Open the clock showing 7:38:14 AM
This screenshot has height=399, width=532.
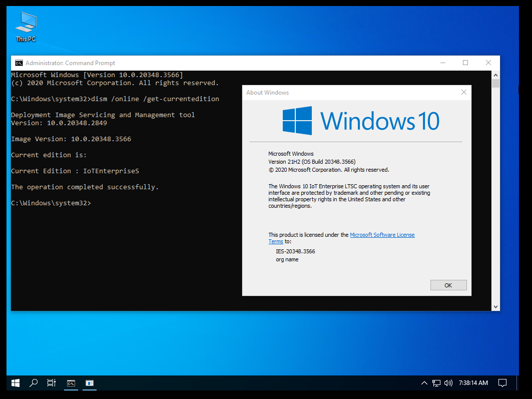point(473,383)
